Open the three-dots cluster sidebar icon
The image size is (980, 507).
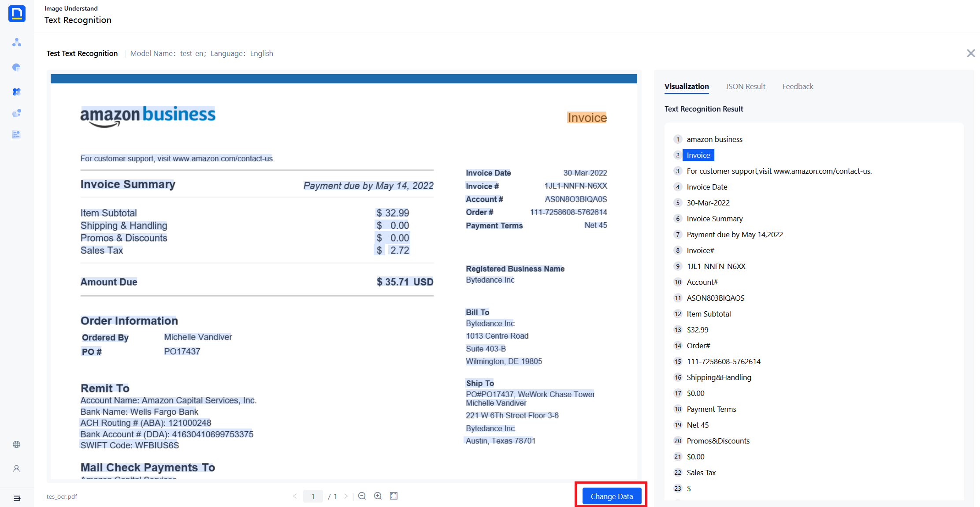[x=17, y=42]
